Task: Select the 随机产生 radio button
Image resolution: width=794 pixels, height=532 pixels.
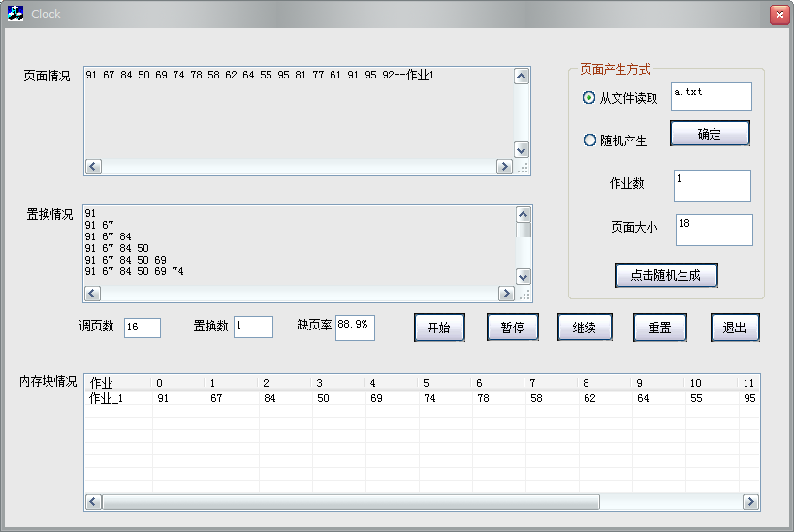Action: (589, 140)
